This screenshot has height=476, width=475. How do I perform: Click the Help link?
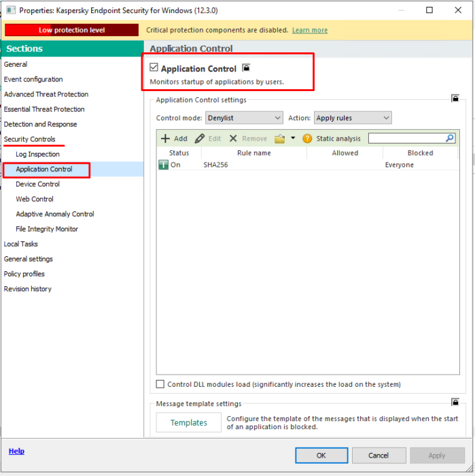click(x=16, y=451)
